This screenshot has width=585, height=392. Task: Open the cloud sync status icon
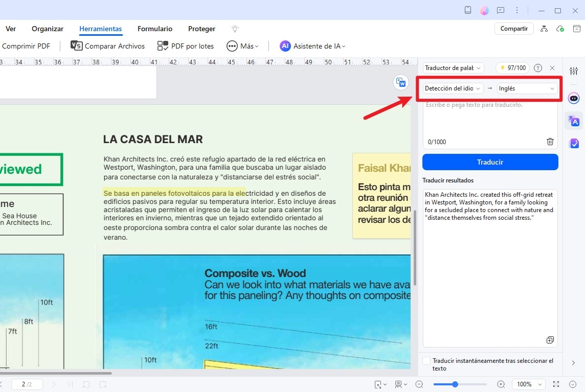[560, 29]
